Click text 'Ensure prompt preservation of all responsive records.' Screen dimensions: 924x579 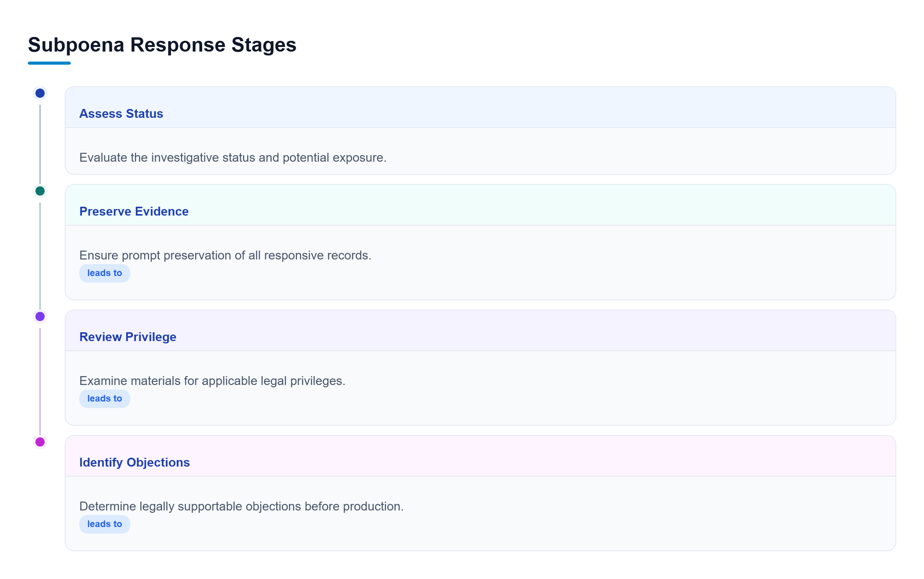pos(225,255)
